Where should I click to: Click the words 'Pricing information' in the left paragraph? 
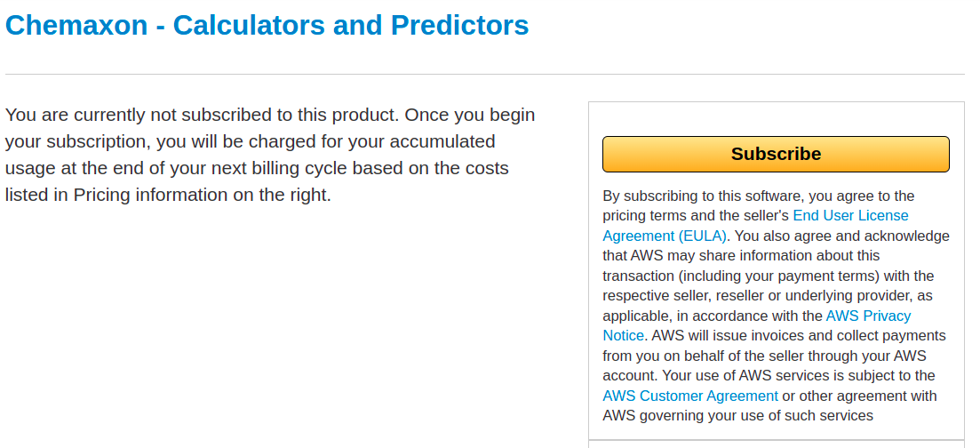click(x=151, y=195)
